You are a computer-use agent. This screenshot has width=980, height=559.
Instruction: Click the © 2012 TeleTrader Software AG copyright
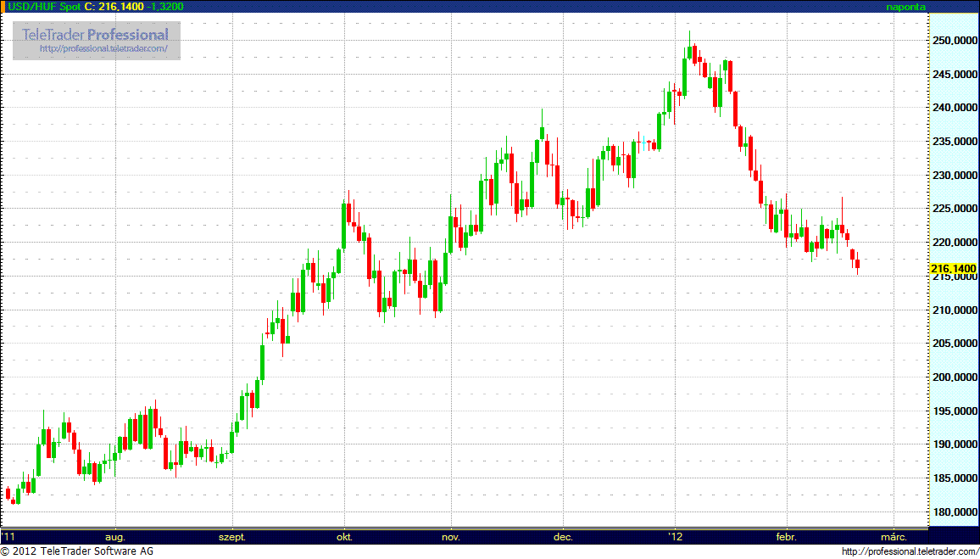(x=77, y=551)
